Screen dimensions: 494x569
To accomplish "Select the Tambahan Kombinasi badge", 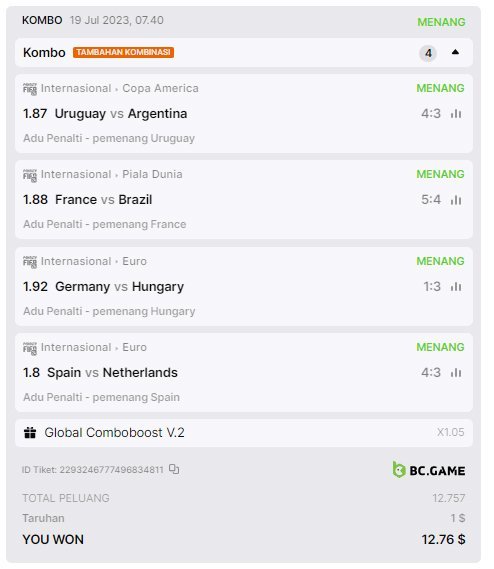I will pyautogui.click(x=123, y=52).
